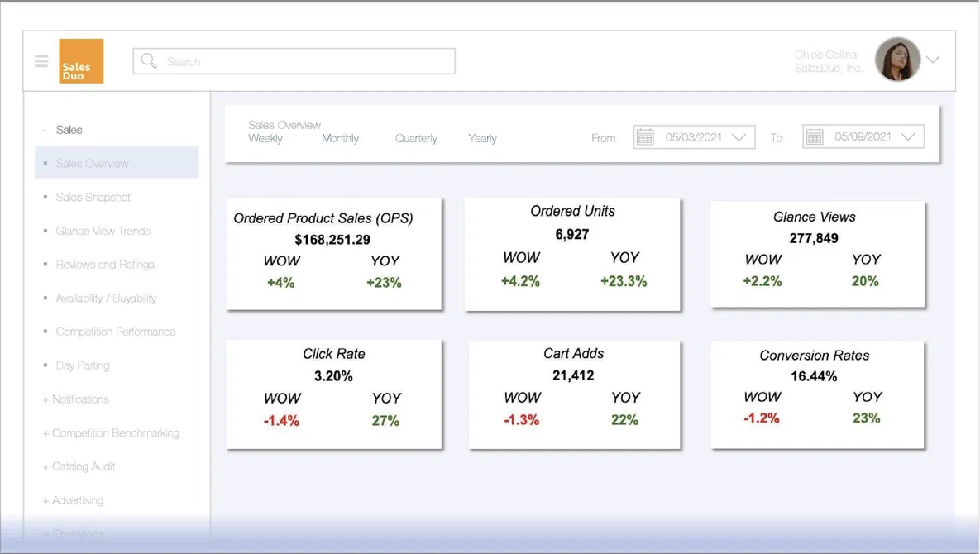Click the +23.3% YOY Ordered Units figure

(624, 282)
